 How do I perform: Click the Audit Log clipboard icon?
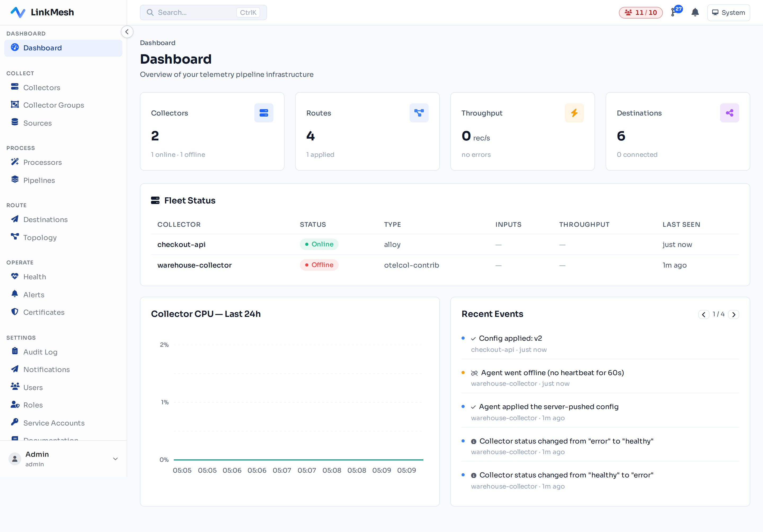15,351
